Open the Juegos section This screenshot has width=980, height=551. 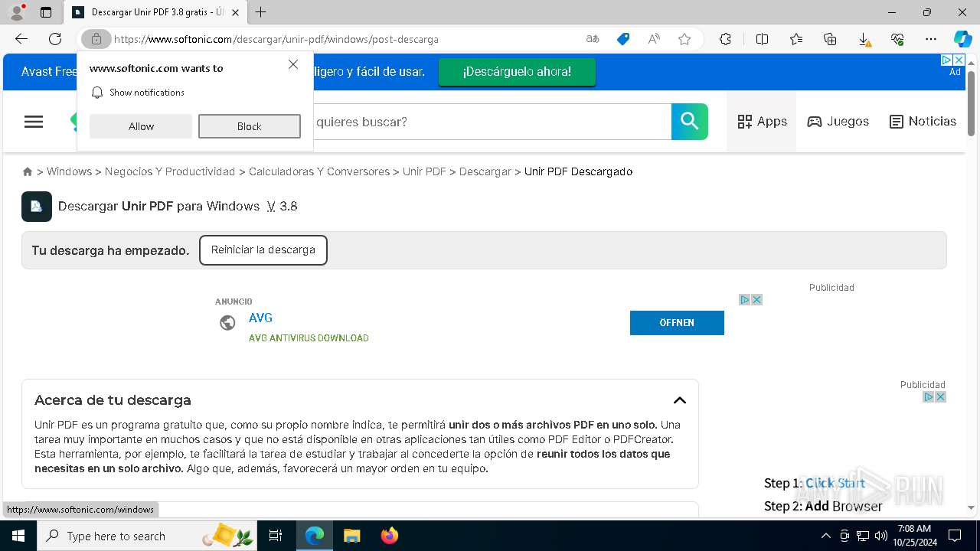[x=838, y=122]
